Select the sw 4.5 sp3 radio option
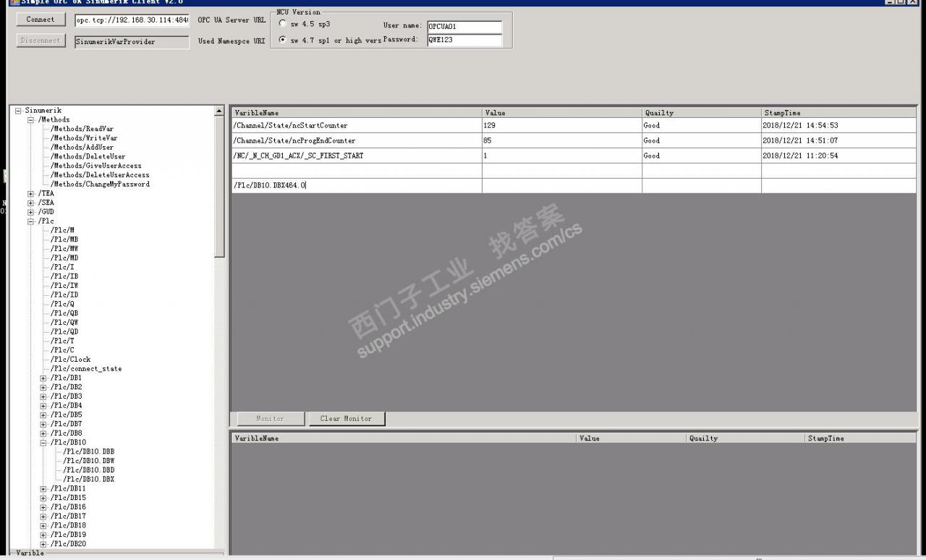 pyautogui.click(x=282, y=24)
